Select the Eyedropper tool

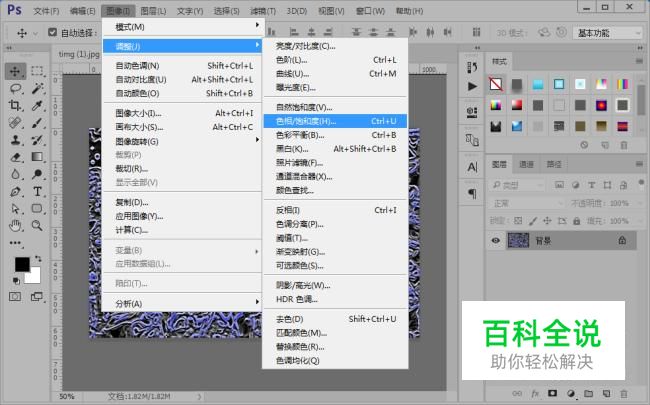point(37,106)
